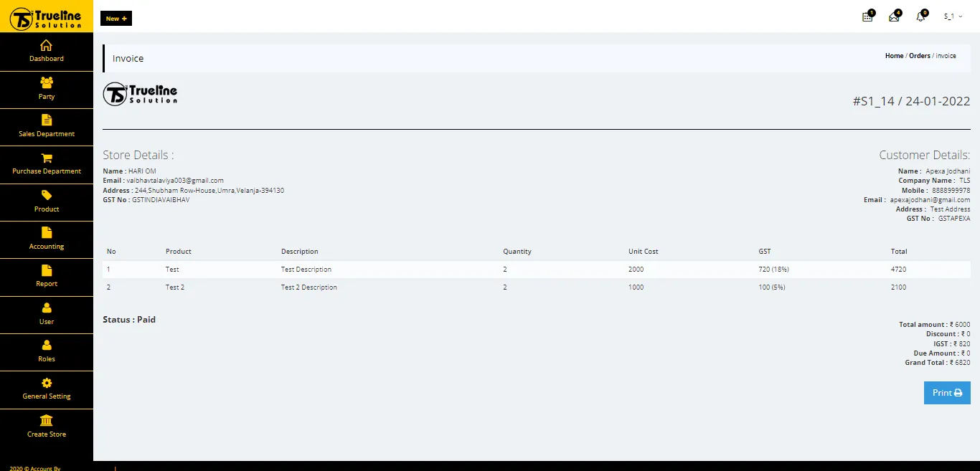This screenshot has height=471, width=980.
Task: Click the invoice number #S1_14 / 24-01-2022
Action: click(911, 101)
